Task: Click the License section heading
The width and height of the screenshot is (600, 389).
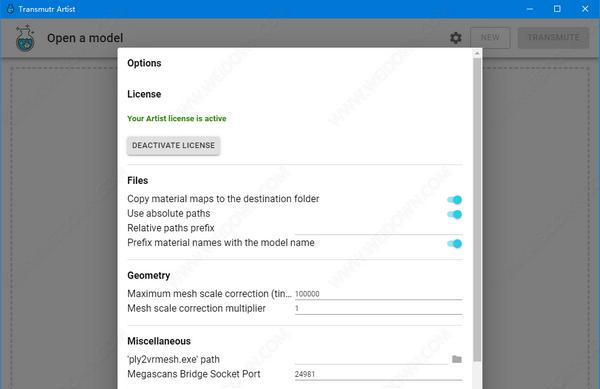Action: (144, 94)
